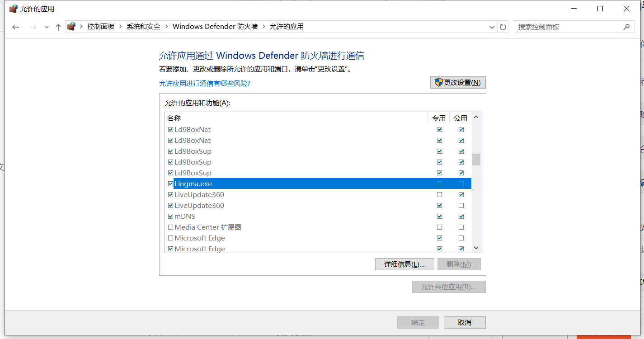
Task: Refresh the address bar location
Action: 503,27
